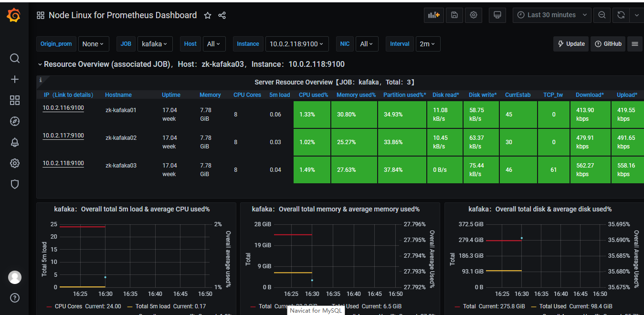Sort table by Memory used% column
The width and height of the screenshot is (644, 315).
click(x=356, y=95)
